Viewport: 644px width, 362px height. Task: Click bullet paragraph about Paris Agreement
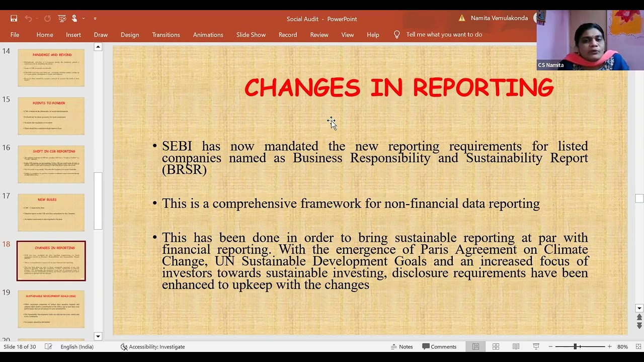[375, 261]
